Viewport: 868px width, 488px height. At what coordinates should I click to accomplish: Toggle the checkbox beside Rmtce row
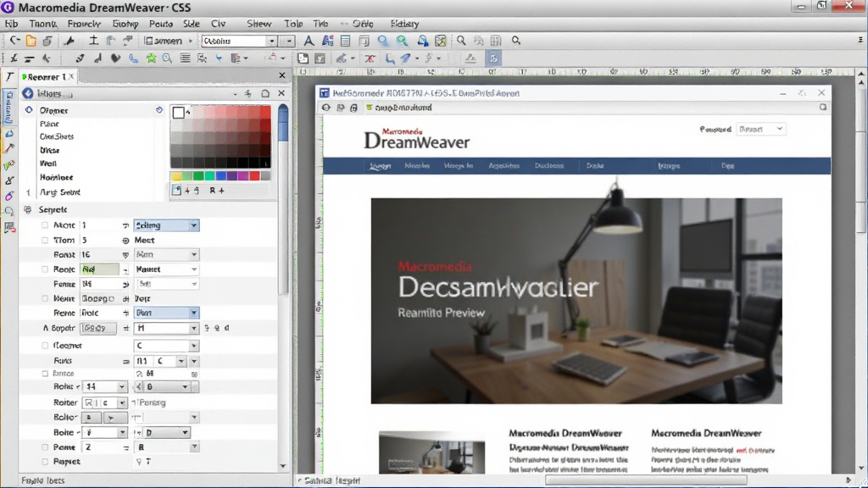pyautogui.click(x=45, y=374)
